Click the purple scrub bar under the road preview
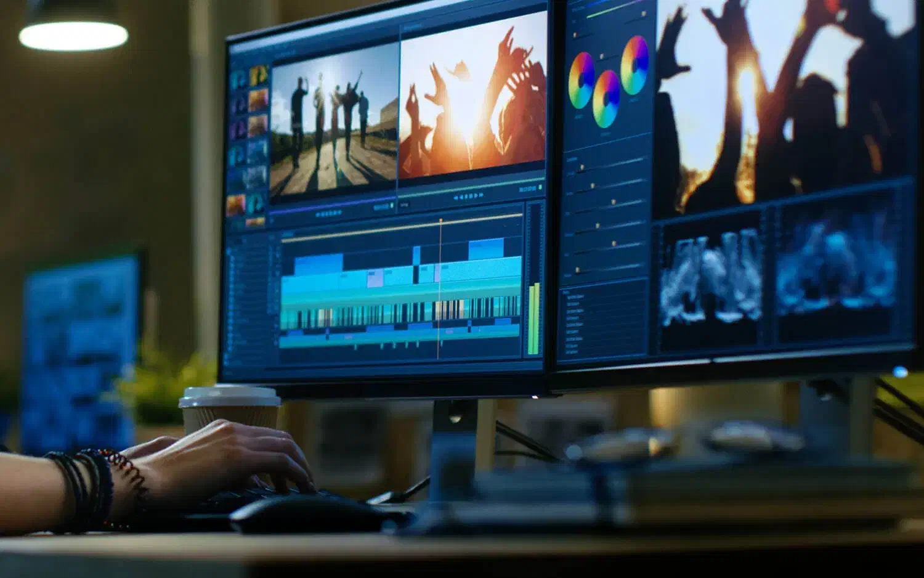The height and width of the screenshot is (578, 924). coord(333,206)
